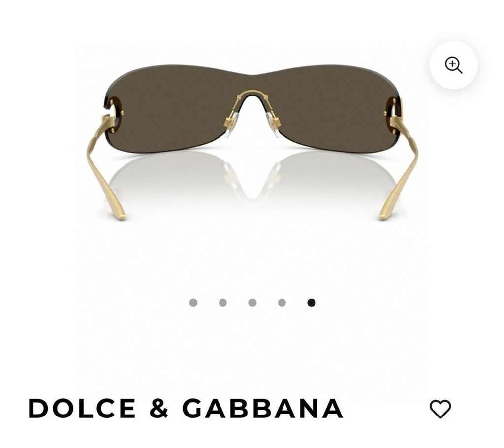
Task: Click the word GABBANA in the heading
Action: point(263,409)
